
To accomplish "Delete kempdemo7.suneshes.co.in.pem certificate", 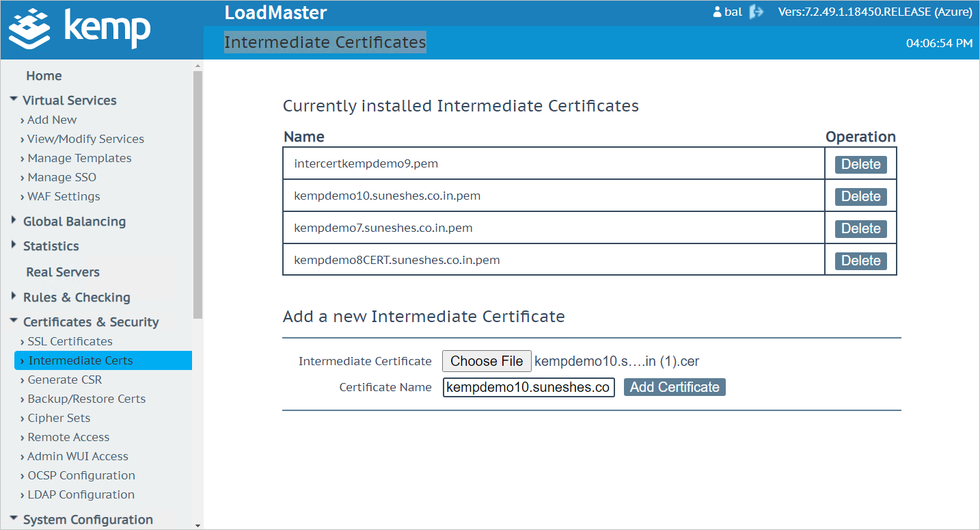I will coord(860,228).
